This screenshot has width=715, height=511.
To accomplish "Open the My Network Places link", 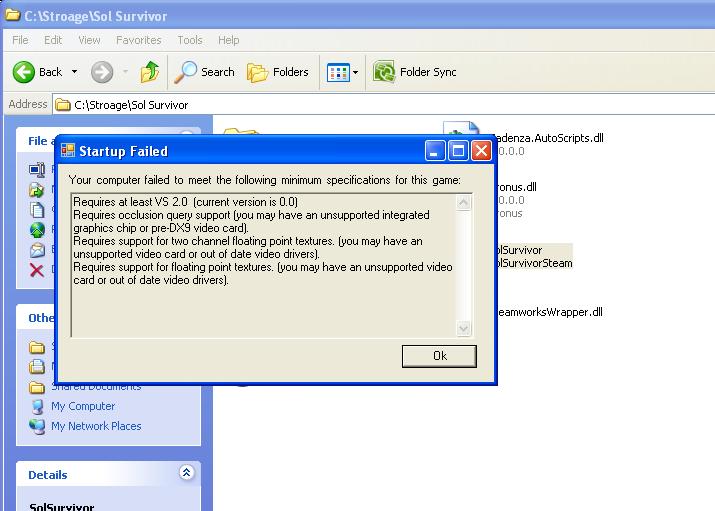I will pyautogui.click(x=96, y=426).
